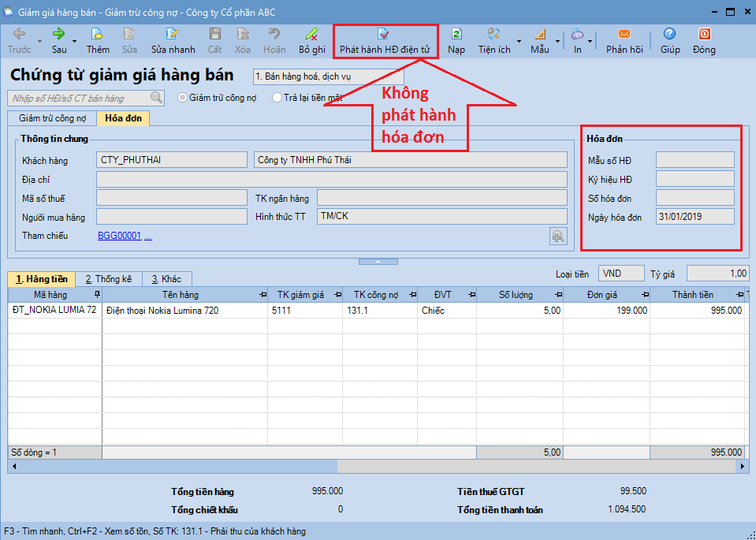Screen dimensions: 756x540
Task: Open reference link BGG00001
Action: 119,236
